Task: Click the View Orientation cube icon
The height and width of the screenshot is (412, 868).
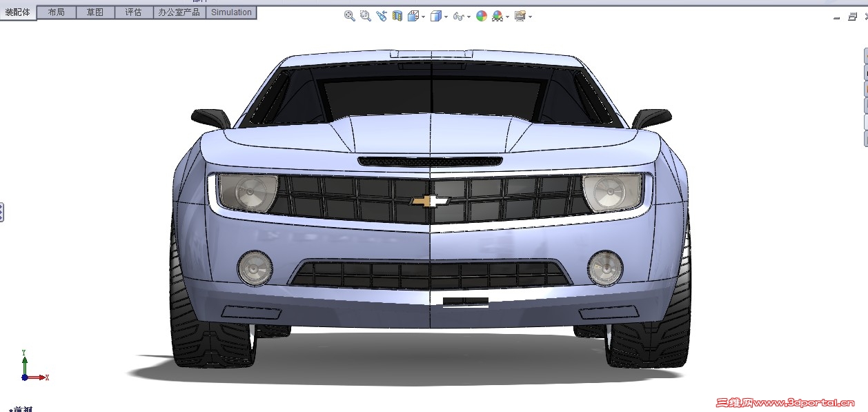Action: (413, 16)
